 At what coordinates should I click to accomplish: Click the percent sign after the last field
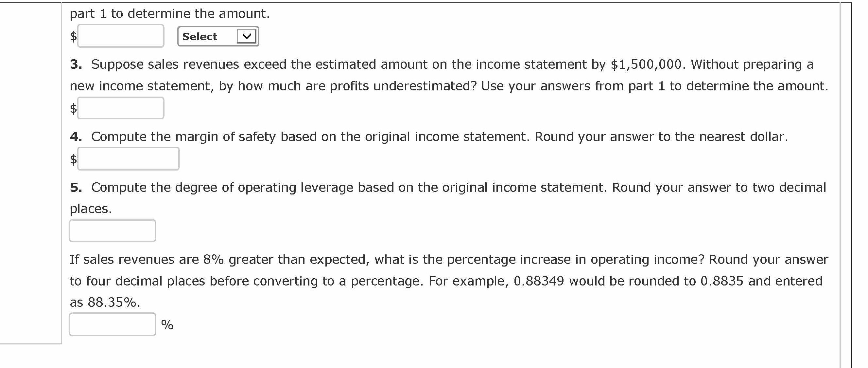click(167, 325)
